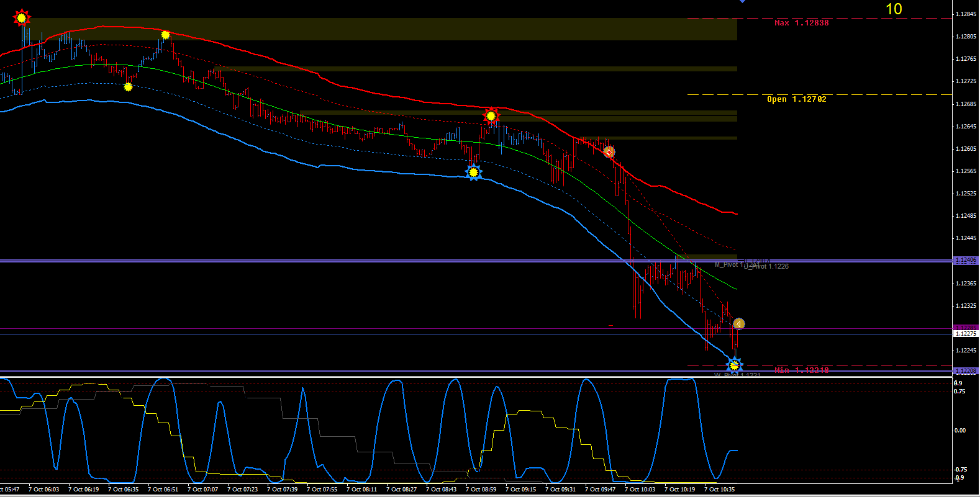Select the "7 Oct 10:35" time label
980x497 pixels.
(721, 490)
